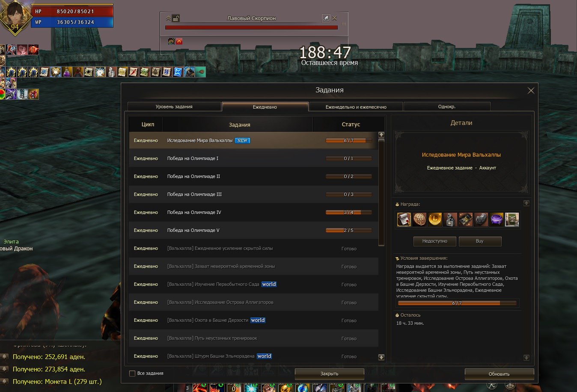Click the lion statue reward icon
Screen dimensions: 577x392
(x=450, y=220)
